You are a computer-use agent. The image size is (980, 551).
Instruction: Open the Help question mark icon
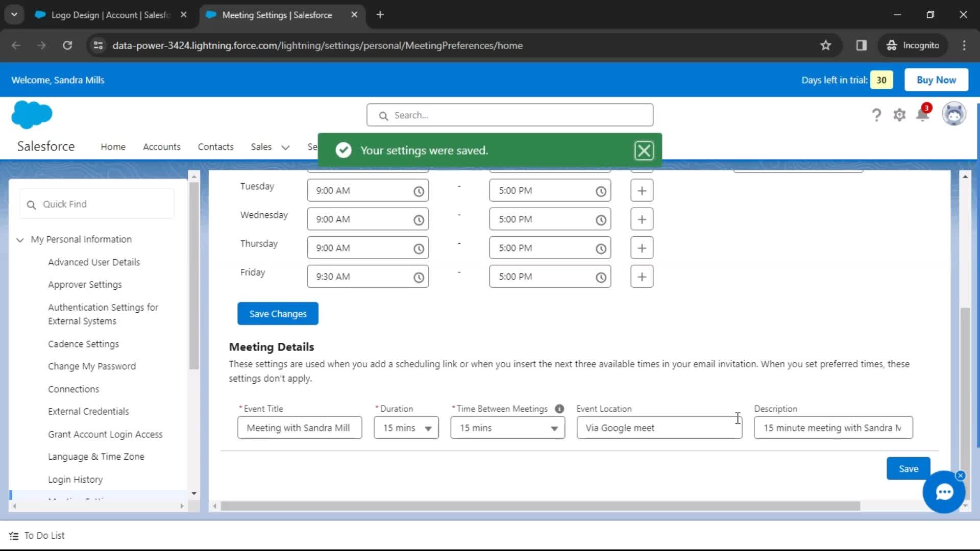(x=876, y=115)
